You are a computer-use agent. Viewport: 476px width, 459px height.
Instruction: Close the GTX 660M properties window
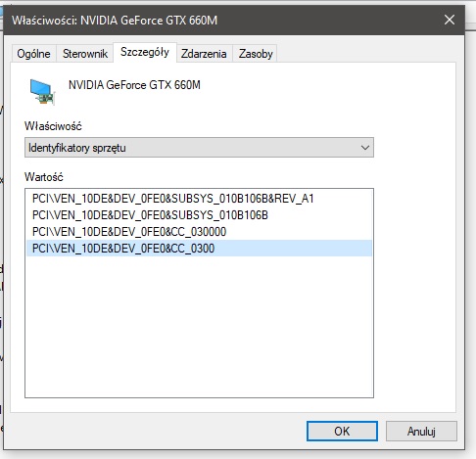pos(450,21)
